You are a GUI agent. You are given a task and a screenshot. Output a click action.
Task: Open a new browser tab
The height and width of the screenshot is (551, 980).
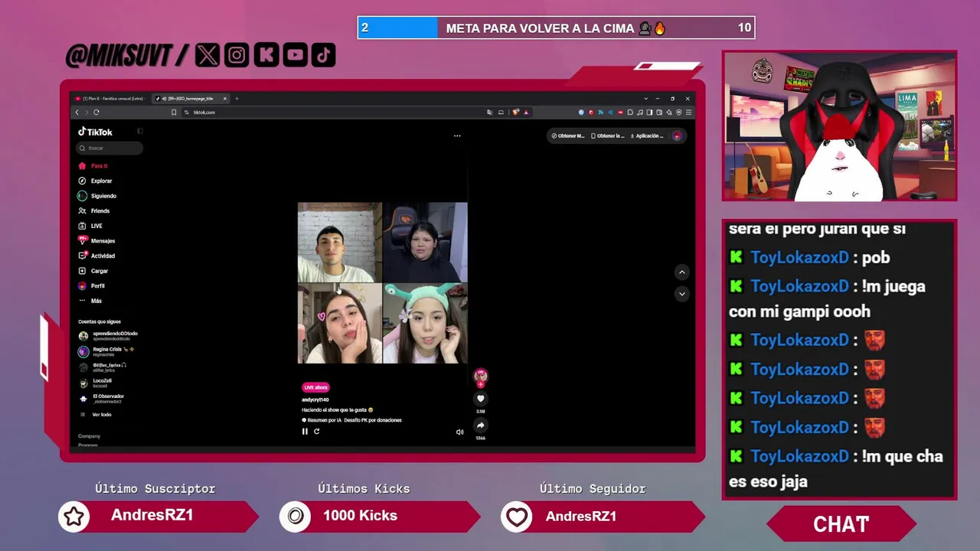(x=237, y=99)
